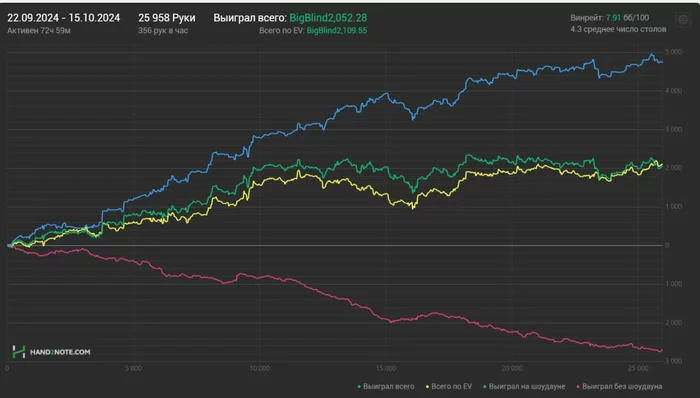Click the 4 000 y-axis label
Screen dimensions: 700x398
674,91
